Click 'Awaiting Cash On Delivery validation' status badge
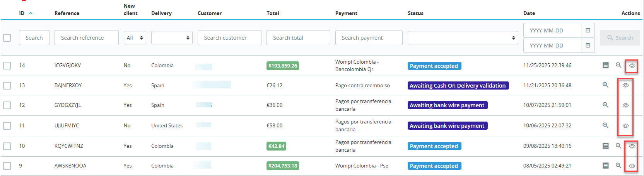 tap(458, 86)
